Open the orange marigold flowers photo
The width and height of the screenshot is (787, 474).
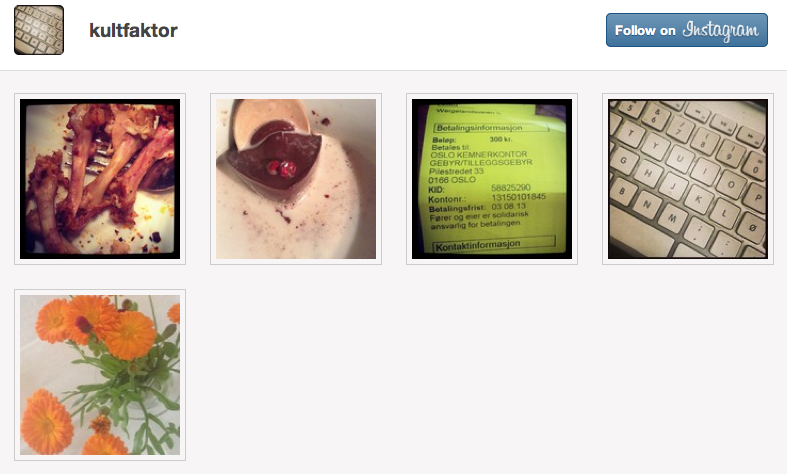(x=100, y=375)
